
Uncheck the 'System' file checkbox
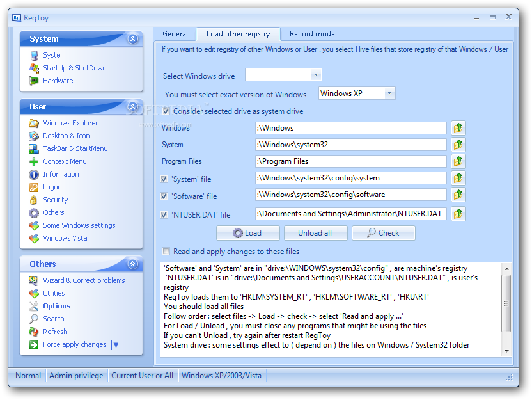[x=164, y=179]
